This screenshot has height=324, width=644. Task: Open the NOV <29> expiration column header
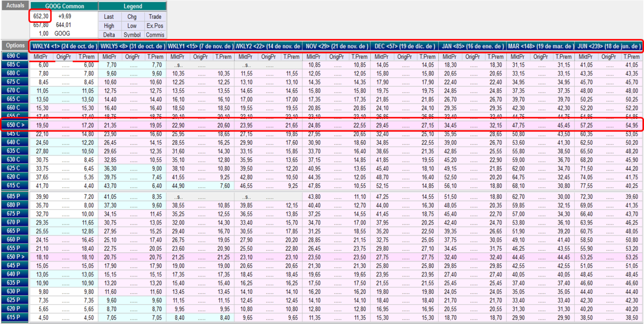[x=336, y=46]
